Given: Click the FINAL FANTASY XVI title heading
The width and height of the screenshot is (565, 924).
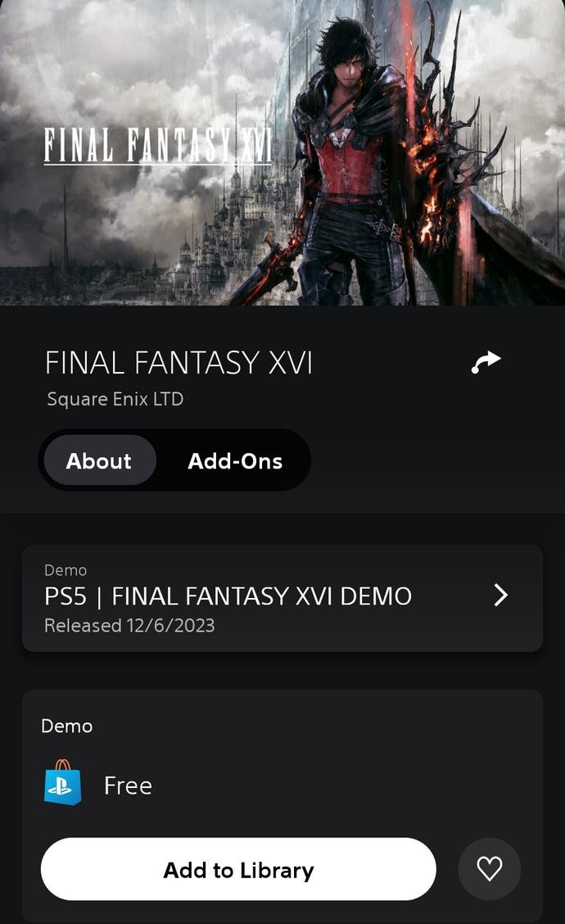Looking at the screenshot, I should click(x=179, y=362).
